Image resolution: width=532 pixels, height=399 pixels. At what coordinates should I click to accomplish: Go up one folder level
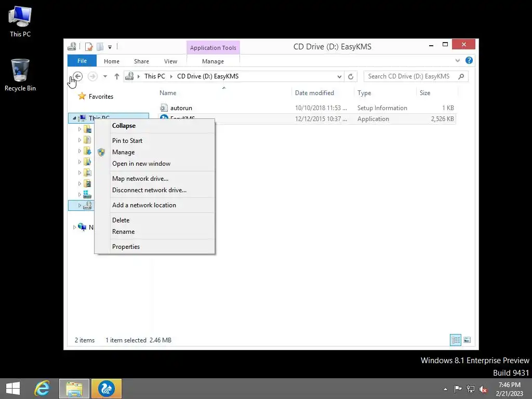point(117,76)
